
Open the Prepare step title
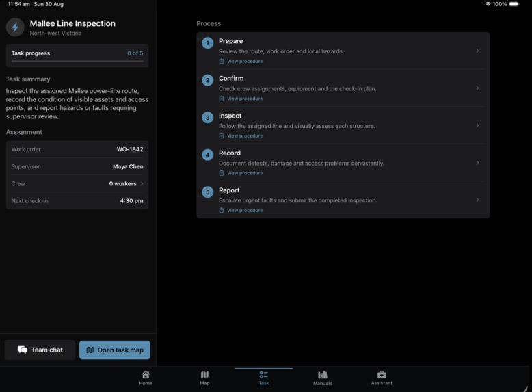[230, 41]
